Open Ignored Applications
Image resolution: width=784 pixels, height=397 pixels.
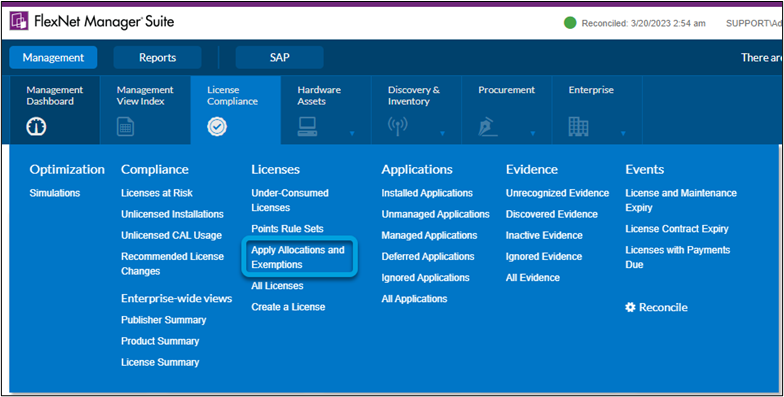(x=426, y=278)
